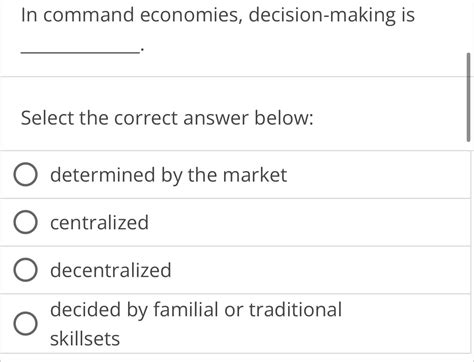This screenshot has width=474, height=362.
Task: Click the "determined by the market" answer text
Action: 168,175
